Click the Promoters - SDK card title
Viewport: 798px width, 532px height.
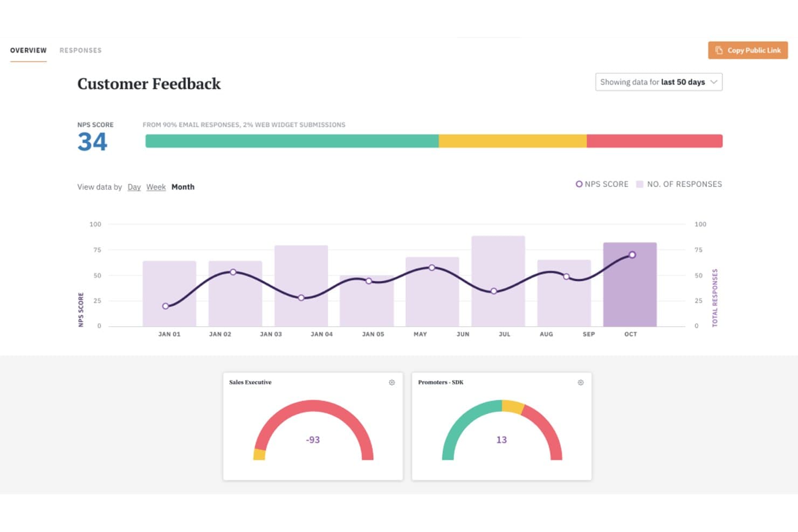pyautogui.click(x=441, y=382)
